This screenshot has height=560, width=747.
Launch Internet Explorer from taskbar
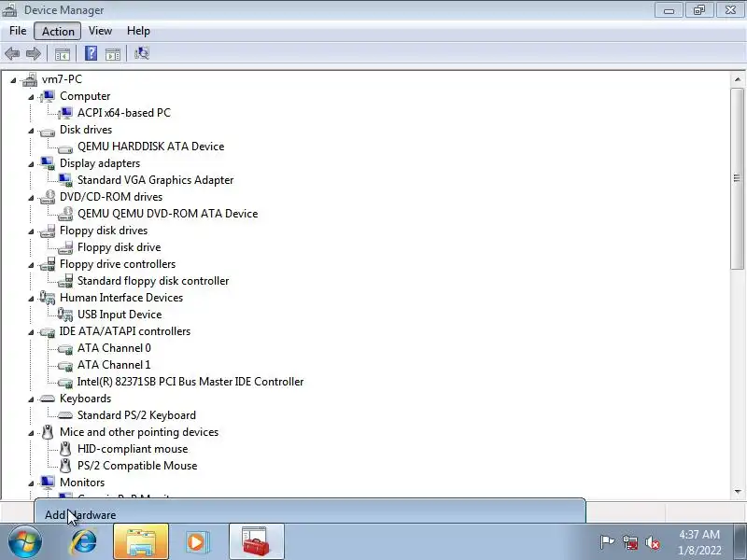(x=84, y=542)
